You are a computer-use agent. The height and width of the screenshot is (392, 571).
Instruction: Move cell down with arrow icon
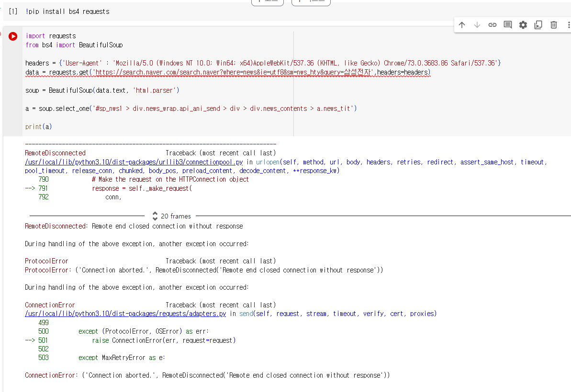pos(477,25)
